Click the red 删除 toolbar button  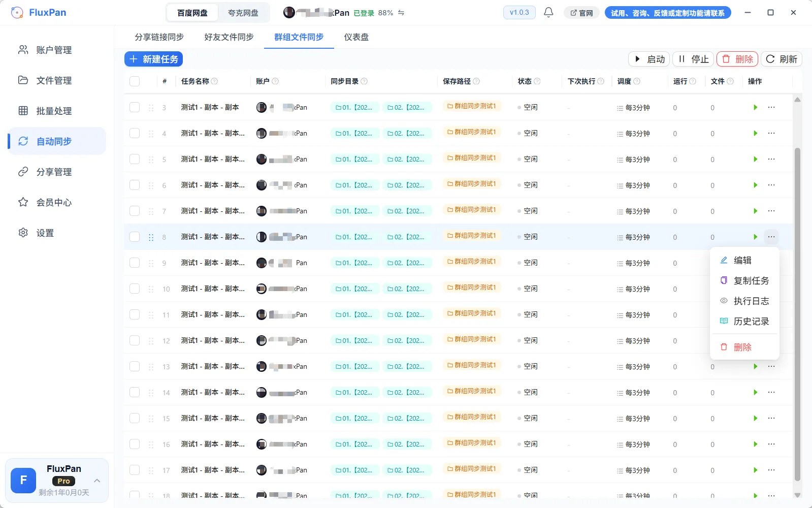coord(737,59)
